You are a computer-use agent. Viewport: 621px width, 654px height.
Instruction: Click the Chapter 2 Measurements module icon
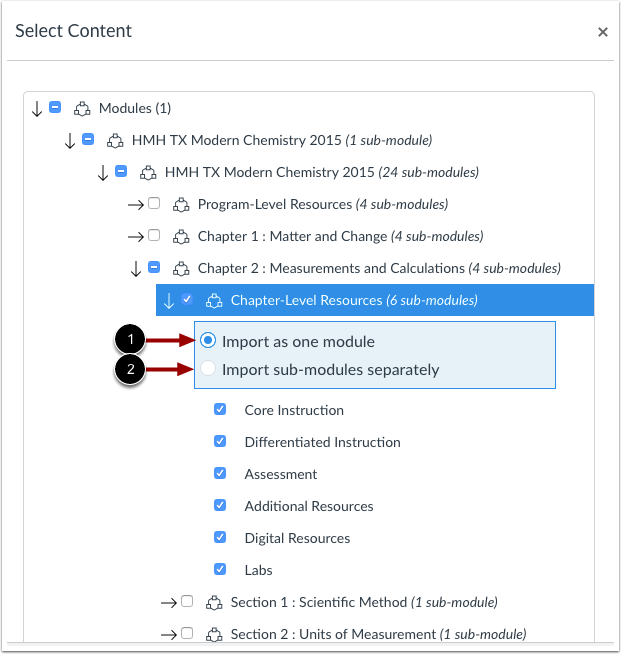[x=181, y=269]
